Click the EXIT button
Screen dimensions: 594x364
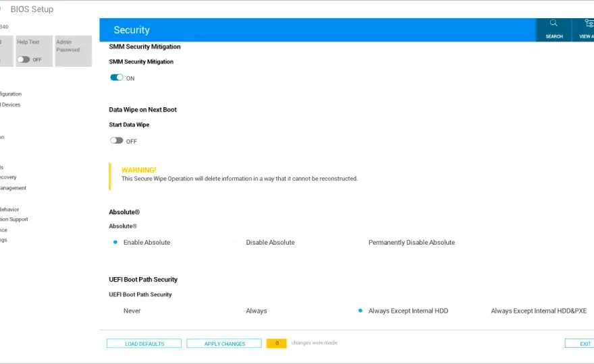580,344
